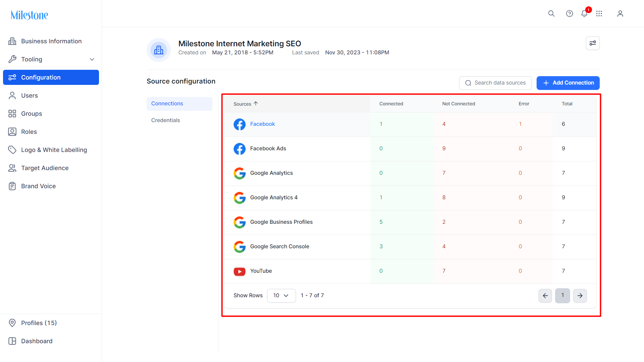Click the Last saved date Nov 30, 2023
The image size is (644, 362).
coord(357,53)
